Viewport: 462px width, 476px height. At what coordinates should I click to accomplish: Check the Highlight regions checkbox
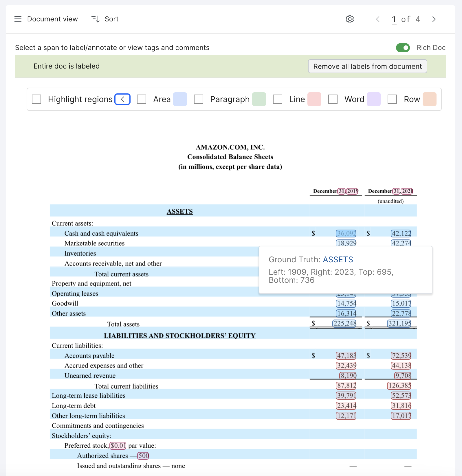pyautogui.click(x=36, y=99)
